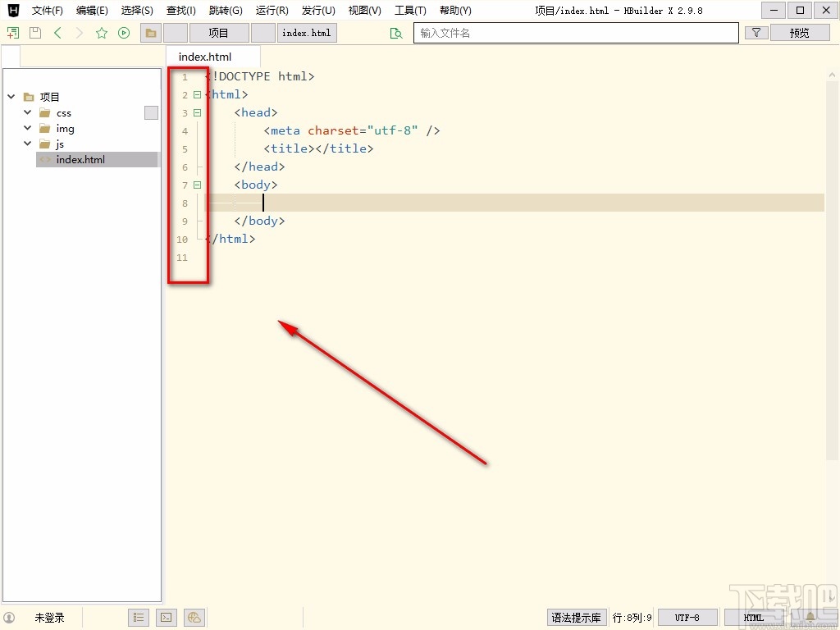This screenshot has width=840, height=630.
Task: Click the HBuilder X logo icon
Action: tap(13, 10)
